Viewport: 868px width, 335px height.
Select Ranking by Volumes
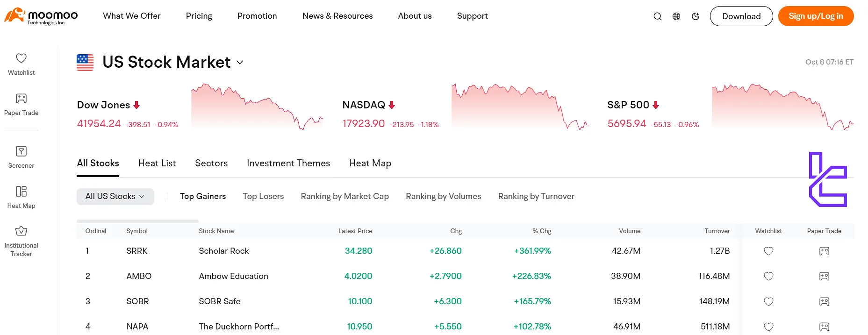click(x=444, y=196)
